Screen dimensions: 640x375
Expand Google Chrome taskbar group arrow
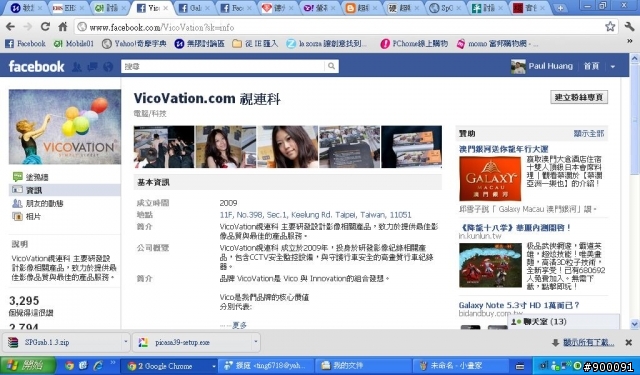click(x=213, y=366)
